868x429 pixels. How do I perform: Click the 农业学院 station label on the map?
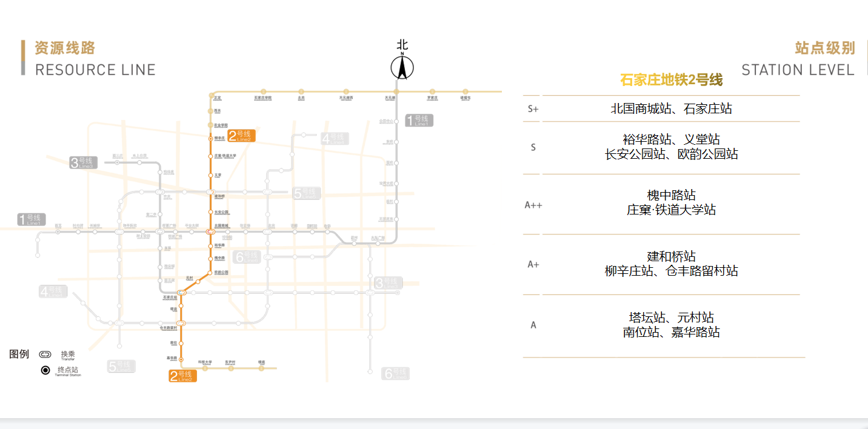click(x=222, y=124)
